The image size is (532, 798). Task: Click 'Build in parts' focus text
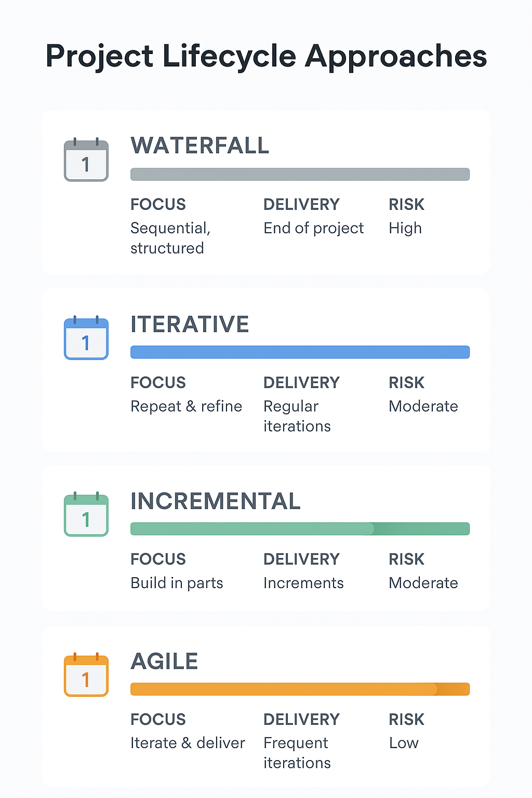pyautogui.click(x=177, y=583)
